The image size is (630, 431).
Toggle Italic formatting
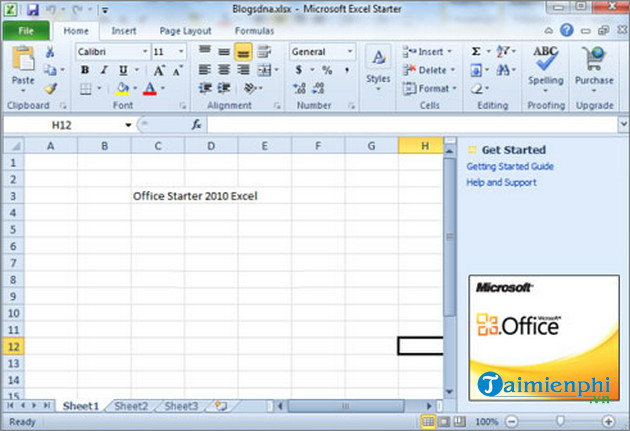click(104, 70)
